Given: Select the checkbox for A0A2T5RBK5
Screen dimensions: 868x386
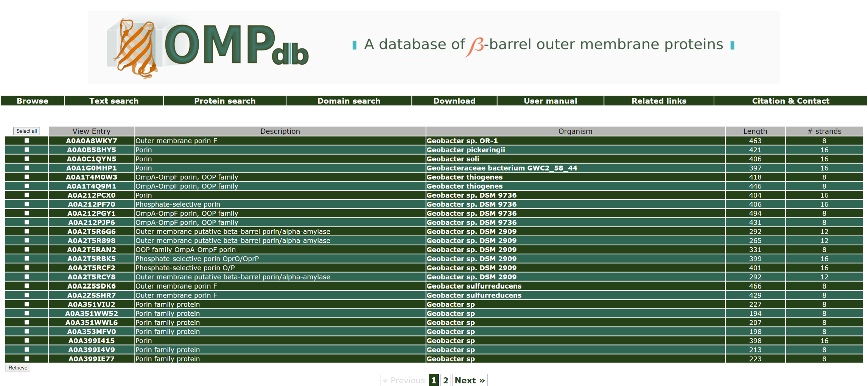Looking at the screenshot, I should point(27,259).
